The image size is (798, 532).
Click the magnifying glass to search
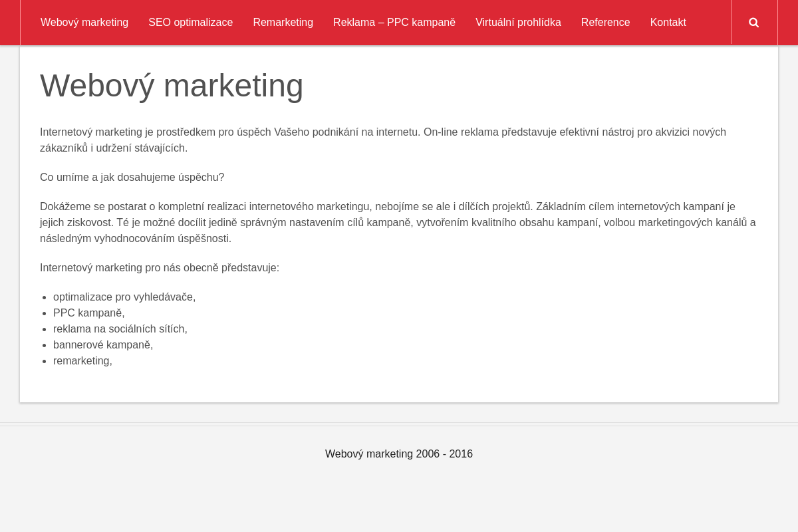click(x=754, y=22)
